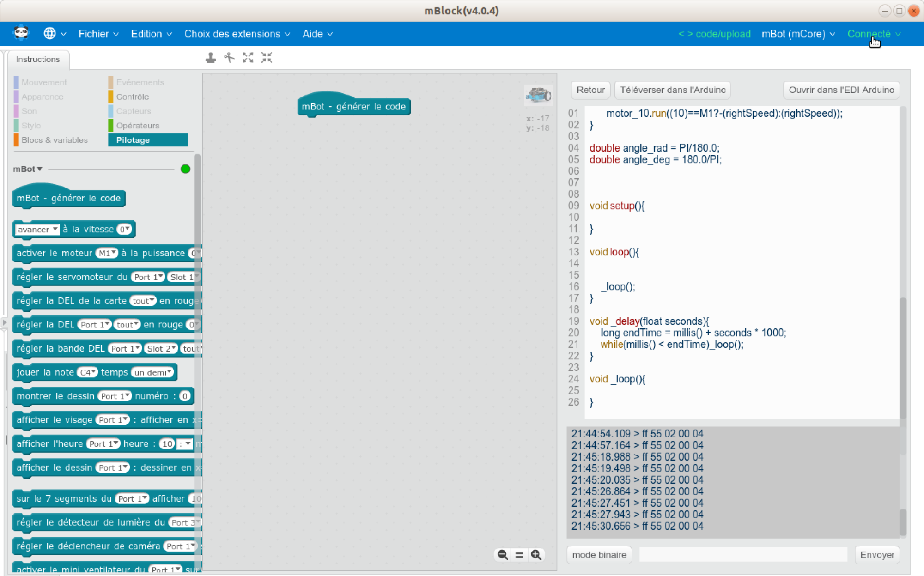Click the speed value 0 in avancer block
924x576 pixels.
(124, 230)
